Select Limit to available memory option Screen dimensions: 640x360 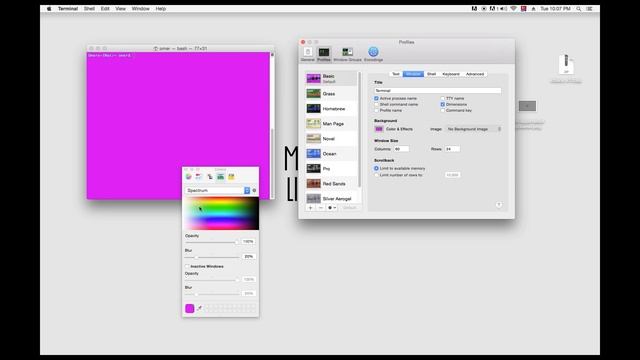[x=376, y=168]
